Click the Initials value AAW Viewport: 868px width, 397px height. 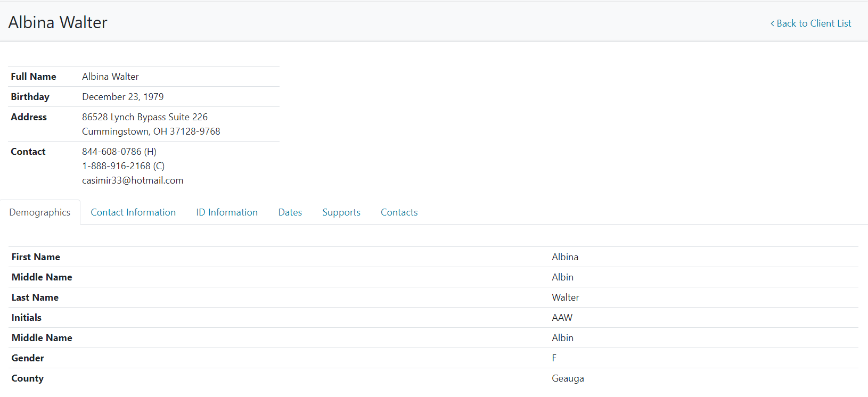562,318
